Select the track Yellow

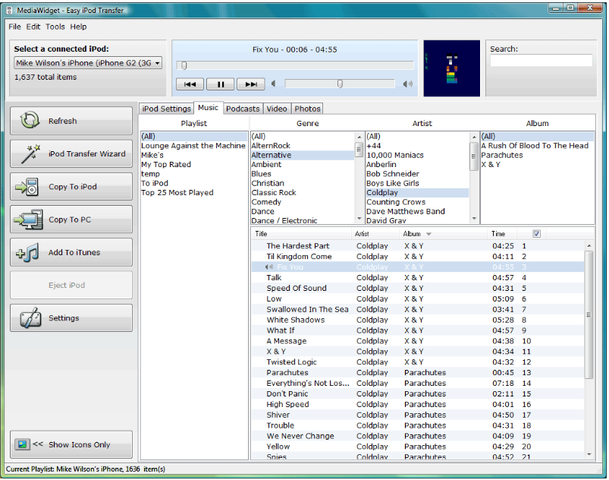point(418,447)
